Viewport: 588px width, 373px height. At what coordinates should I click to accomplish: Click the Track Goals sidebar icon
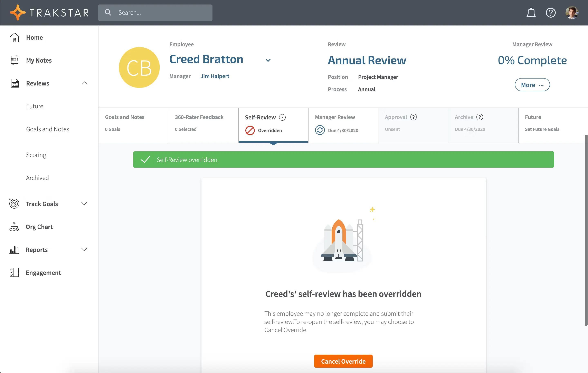click(x=14, y=204)
